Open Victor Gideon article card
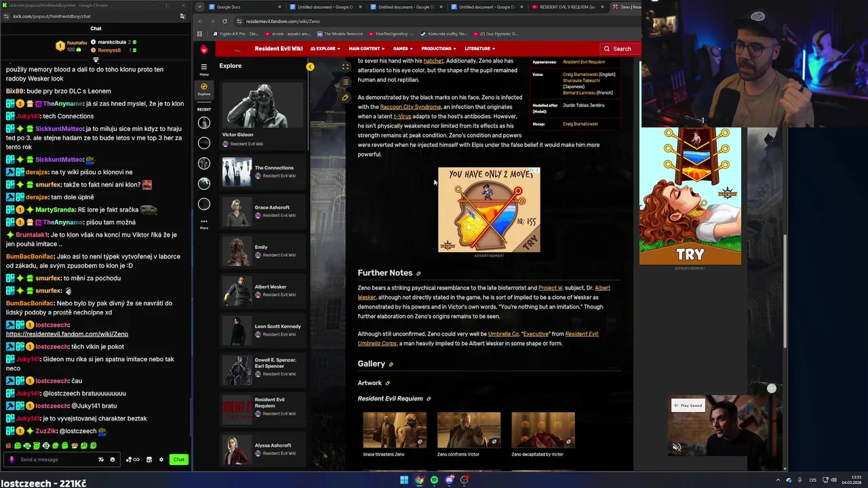Viewport: 868px width, 488px height. point(262,115)
